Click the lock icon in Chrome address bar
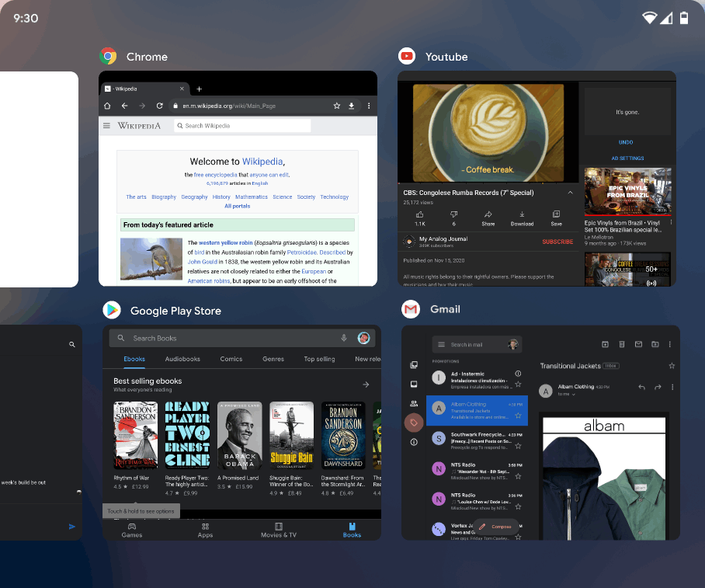This screenshot has height=588, width=705. (175, 106)
